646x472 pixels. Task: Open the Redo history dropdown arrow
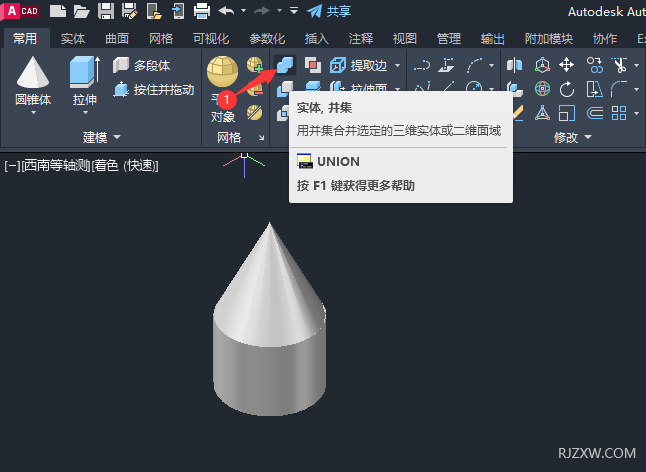279,11
